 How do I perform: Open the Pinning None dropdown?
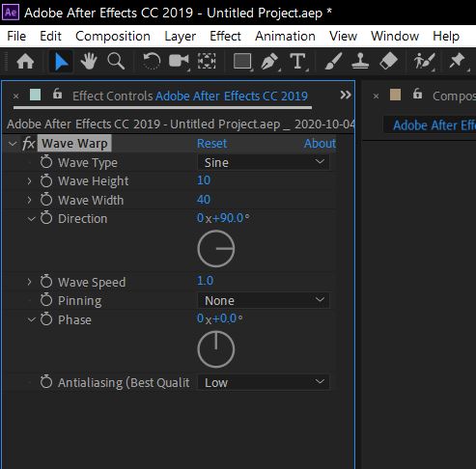point(264,300)
